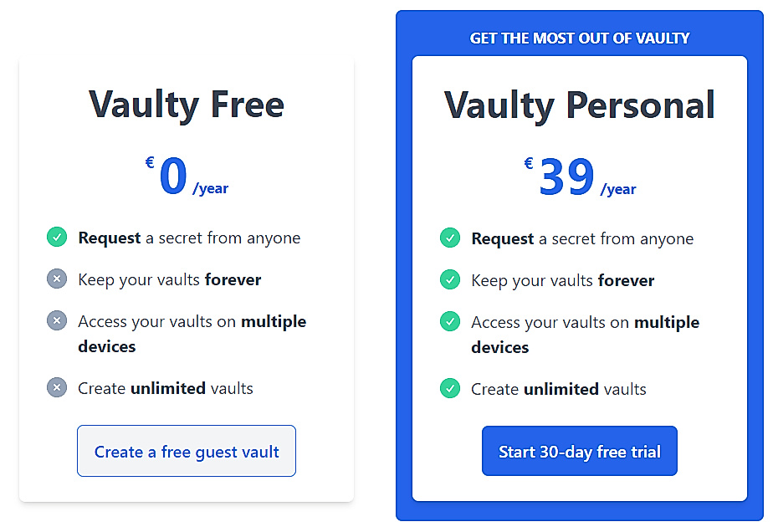Click the green check next to "Keep your vaults forever"

pyautogui.click(x=449, y=280)
